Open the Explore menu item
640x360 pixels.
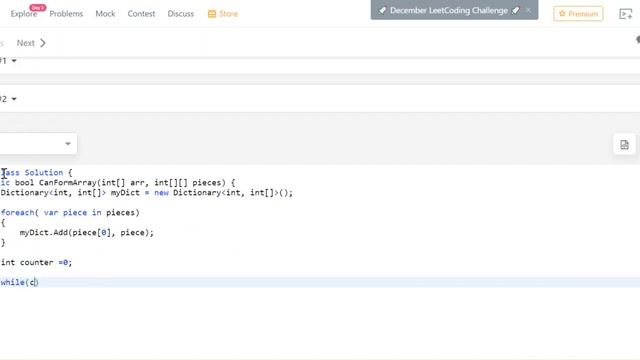(x=24, y=14)
